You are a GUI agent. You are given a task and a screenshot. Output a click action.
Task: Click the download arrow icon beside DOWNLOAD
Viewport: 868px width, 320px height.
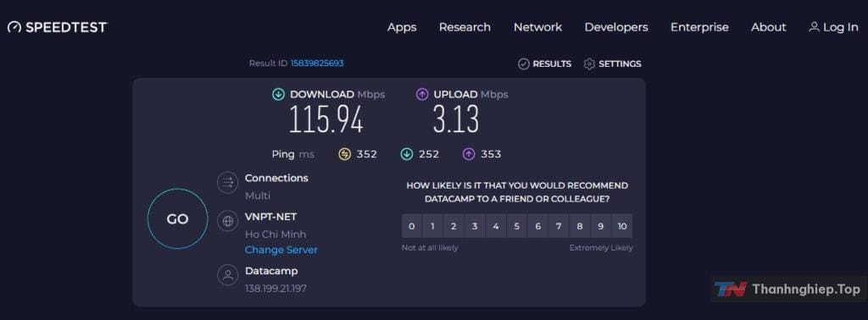click(278, 95)
